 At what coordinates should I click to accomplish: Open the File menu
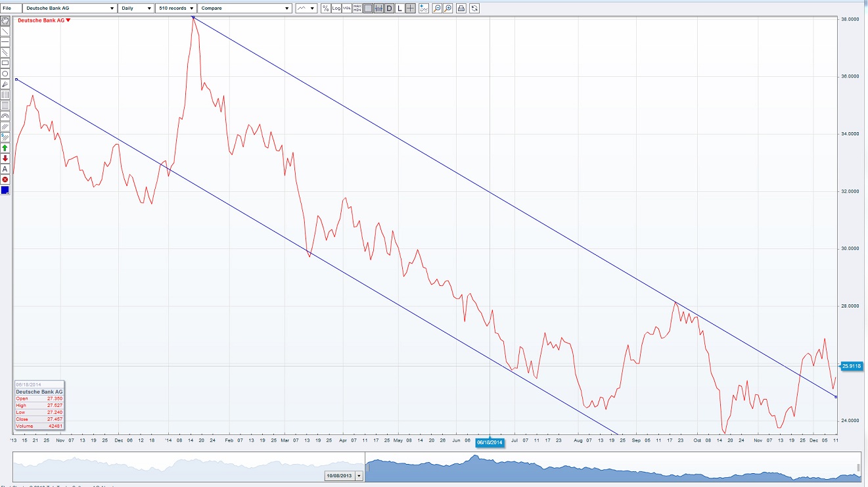pyautogui.click(x=8, y=8)
